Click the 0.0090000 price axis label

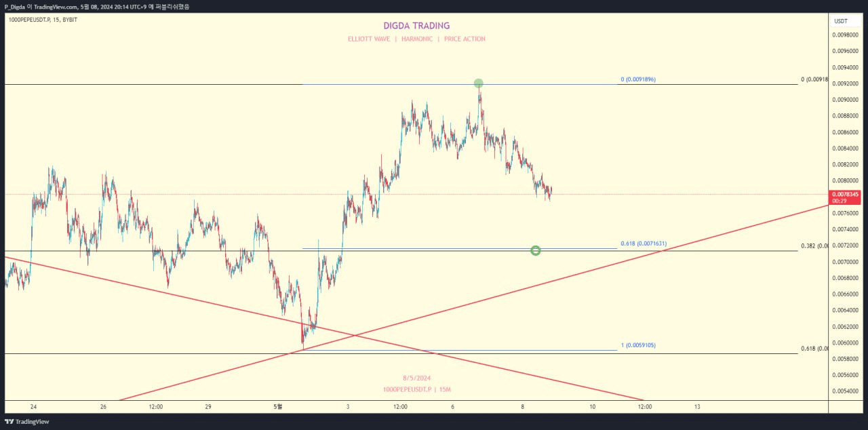[x=846, y=100]
